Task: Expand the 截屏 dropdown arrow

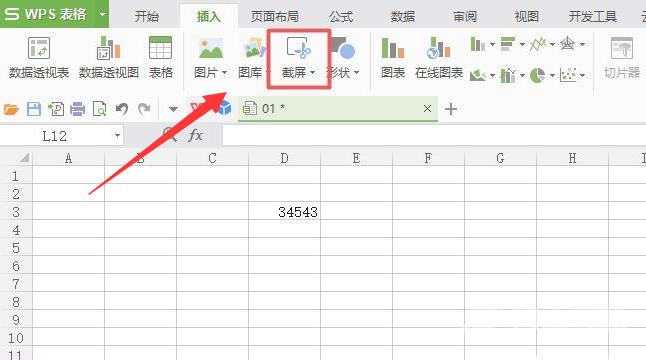Action: tap(312, 73)
